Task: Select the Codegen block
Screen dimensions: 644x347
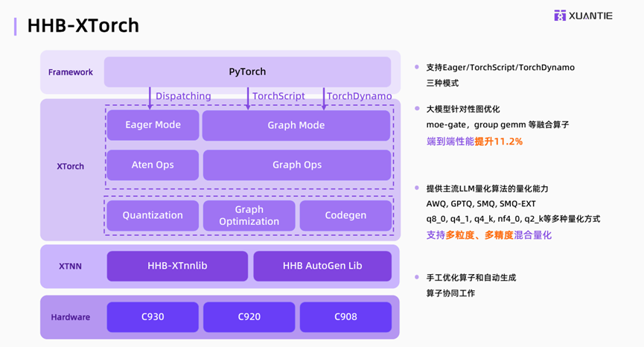Action: pos(345,215)
